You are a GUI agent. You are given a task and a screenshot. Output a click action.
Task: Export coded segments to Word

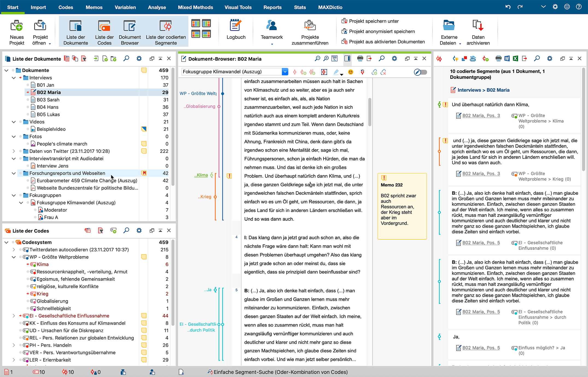pyautogui.click(x=507, y=59)
